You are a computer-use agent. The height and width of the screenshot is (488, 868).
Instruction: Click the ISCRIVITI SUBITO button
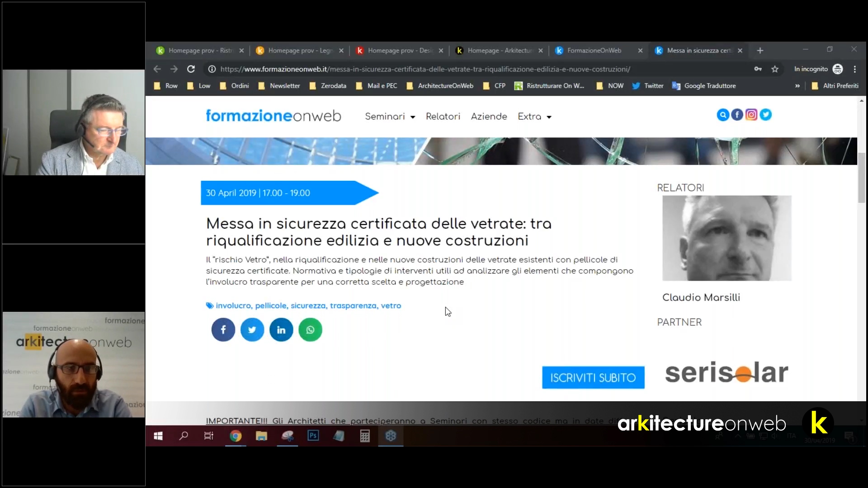click(593, 378)
